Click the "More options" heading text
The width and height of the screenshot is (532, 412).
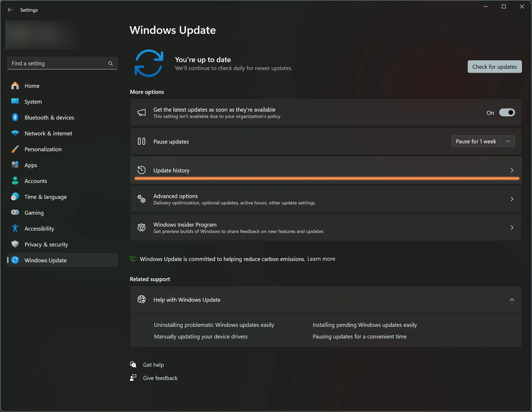tap(147, 92)
